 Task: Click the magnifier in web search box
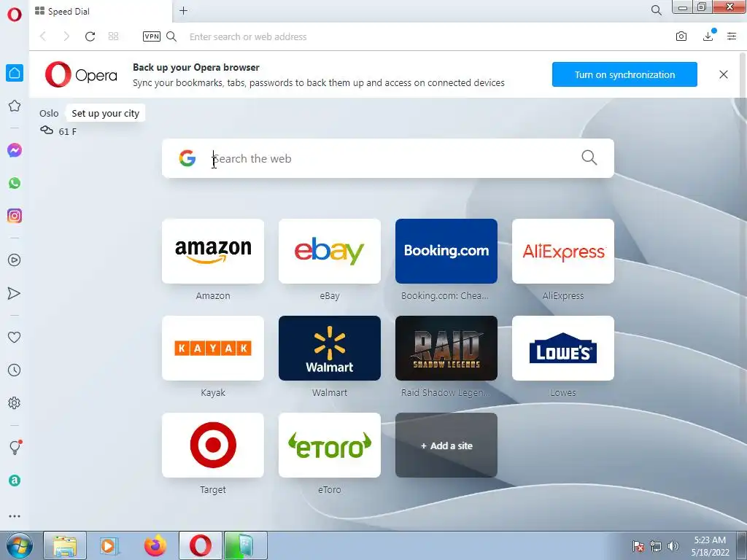(x=589, y=157)
